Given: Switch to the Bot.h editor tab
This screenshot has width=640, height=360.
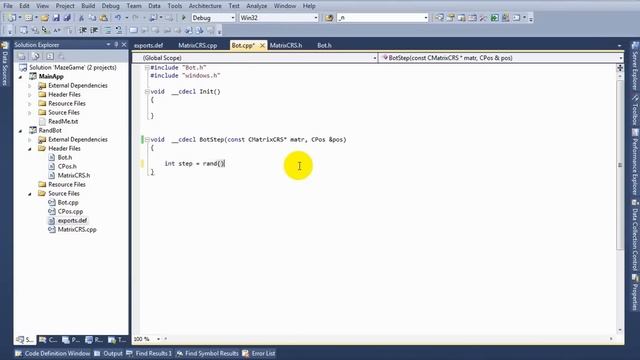Looking at the screenshot, I should click(324, 45).
